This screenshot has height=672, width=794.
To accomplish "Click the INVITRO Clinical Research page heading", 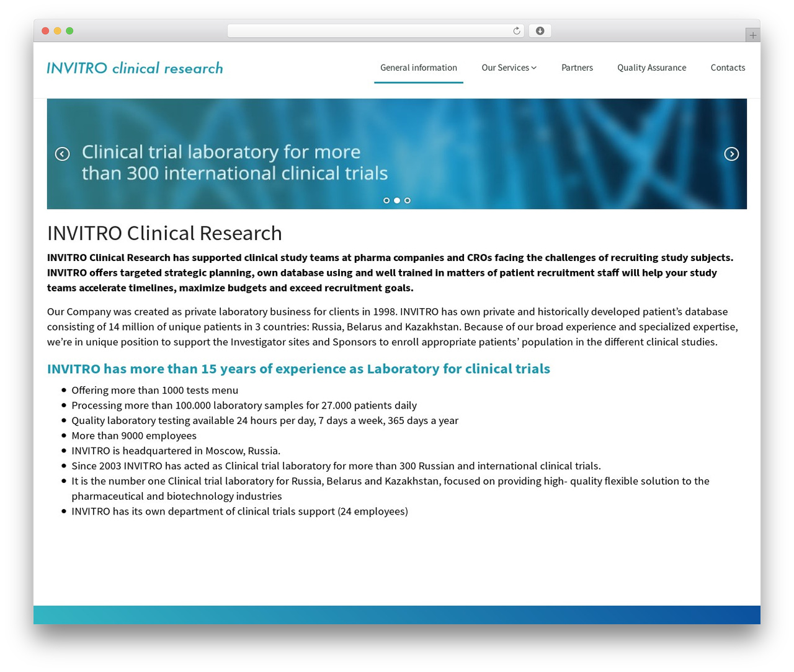I will click(164, 233).
